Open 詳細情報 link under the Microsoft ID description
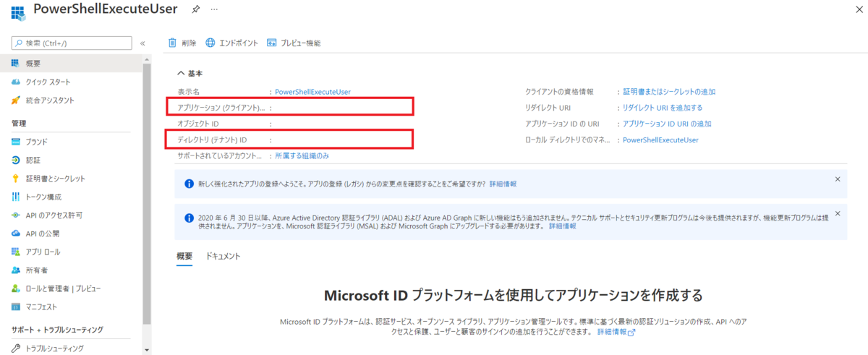Screen dimensions: 868x355 [x=616, y=333]
